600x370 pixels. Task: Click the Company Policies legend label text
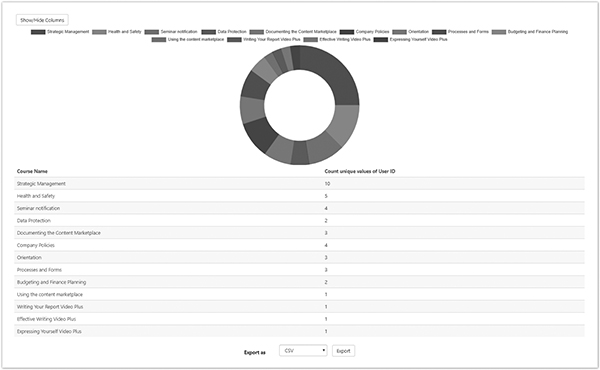tap(372, 32)
